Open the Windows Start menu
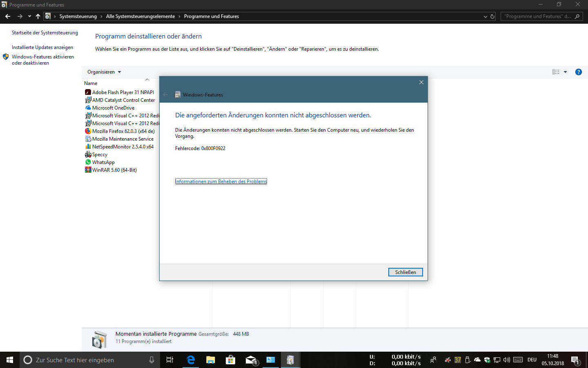The width and height of the screenshot is (588, 368). 10,360
